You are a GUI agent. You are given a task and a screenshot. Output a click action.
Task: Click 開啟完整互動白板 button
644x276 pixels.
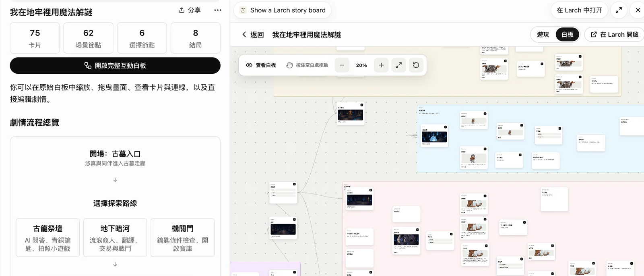pos(115,66)
